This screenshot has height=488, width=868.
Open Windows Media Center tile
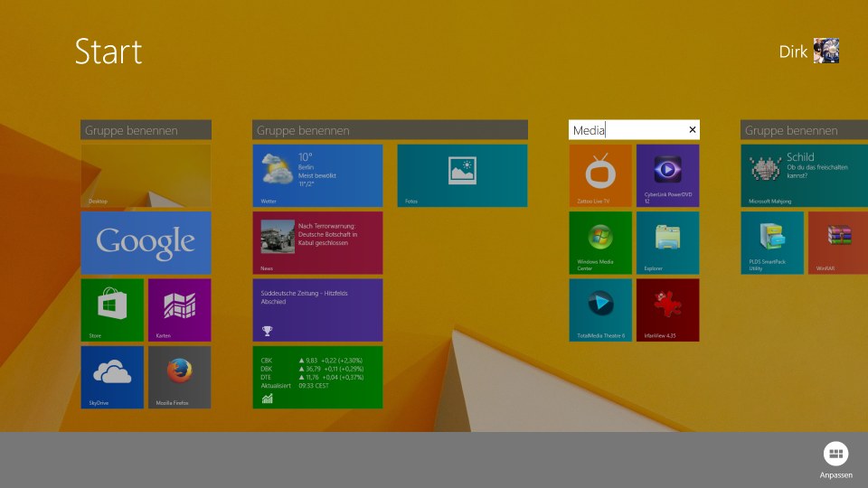click(x=599, y=242)
